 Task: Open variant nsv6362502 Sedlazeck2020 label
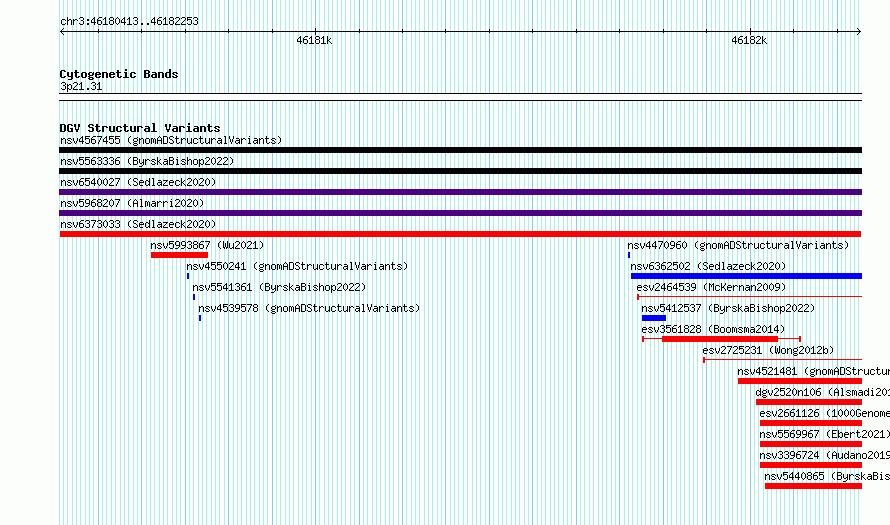point(708,266)
